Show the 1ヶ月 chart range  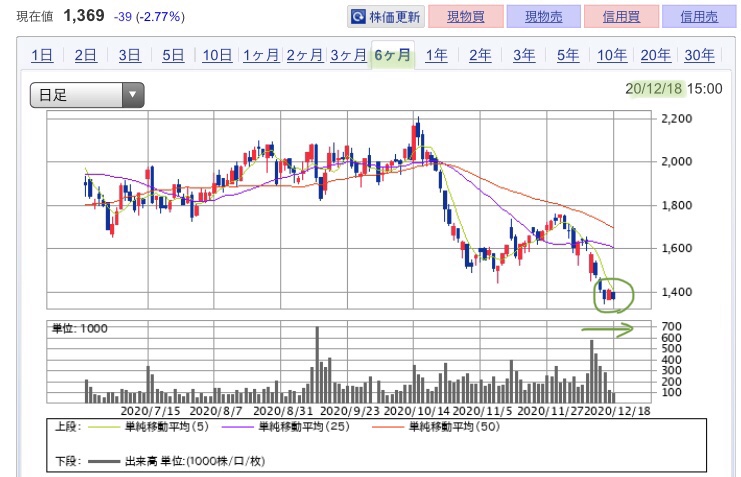[261, 55]
